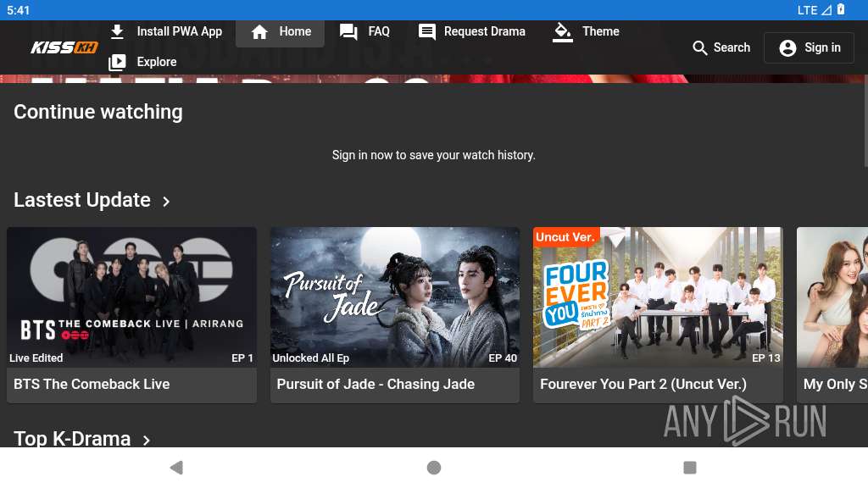This screenshot has height=488, width=868.
Task: Tap the battery status icon
Action: (x=841, y=9)
